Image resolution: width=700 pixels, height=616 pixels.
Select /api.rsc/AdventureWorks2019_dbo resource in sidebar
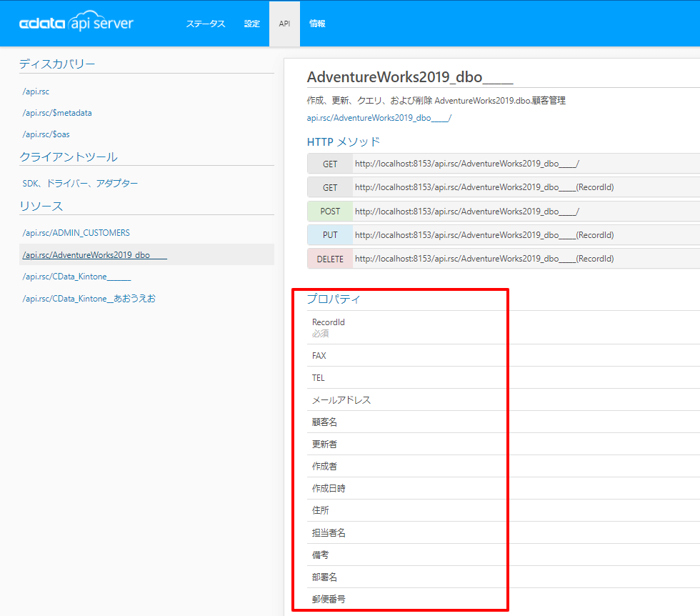[146, 254]
